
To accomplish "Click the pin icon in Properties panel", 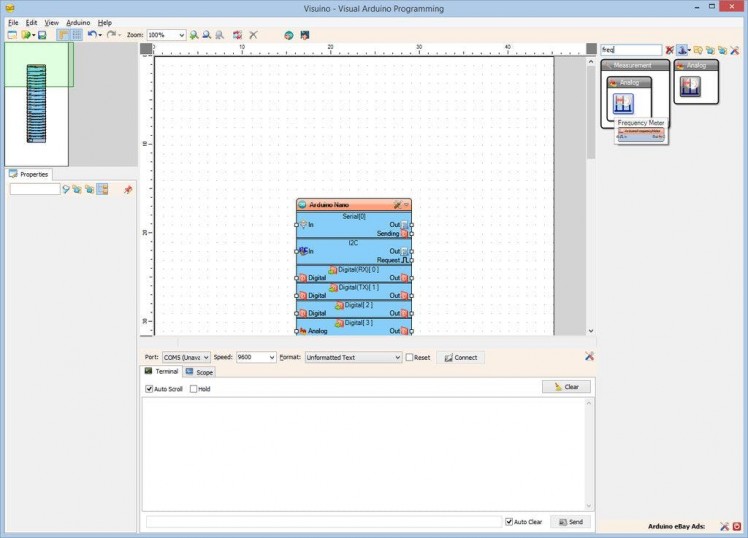I will 127,189.
